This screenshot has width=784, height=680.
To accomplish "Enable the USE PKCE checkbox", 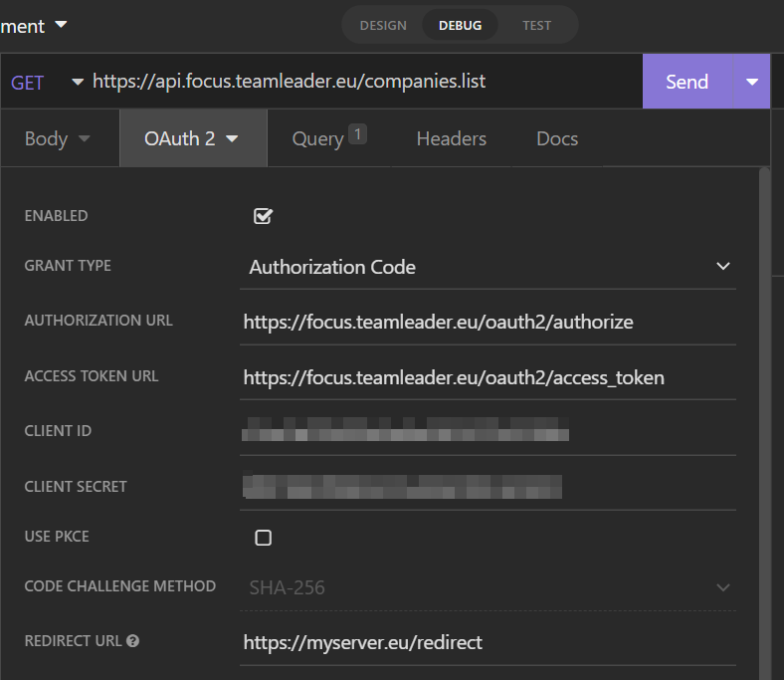I will (x=263, y=538).
